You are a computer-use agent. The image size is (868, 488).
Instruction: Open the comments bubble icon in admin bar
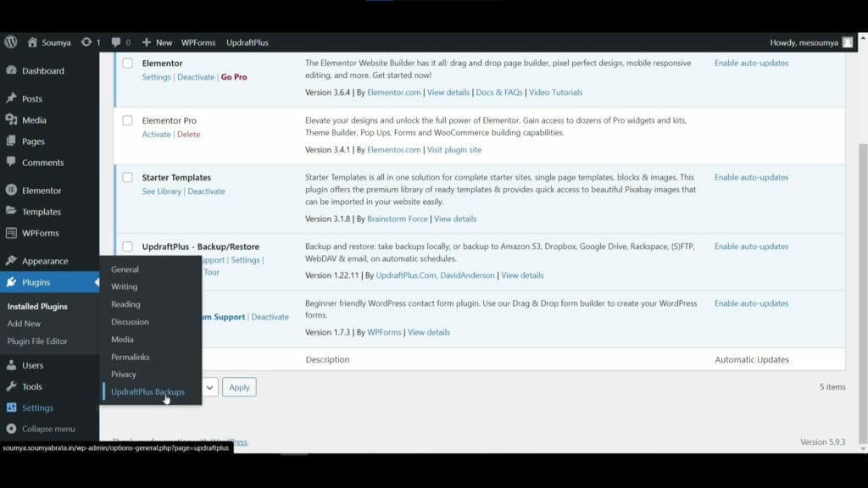[115, 42]
